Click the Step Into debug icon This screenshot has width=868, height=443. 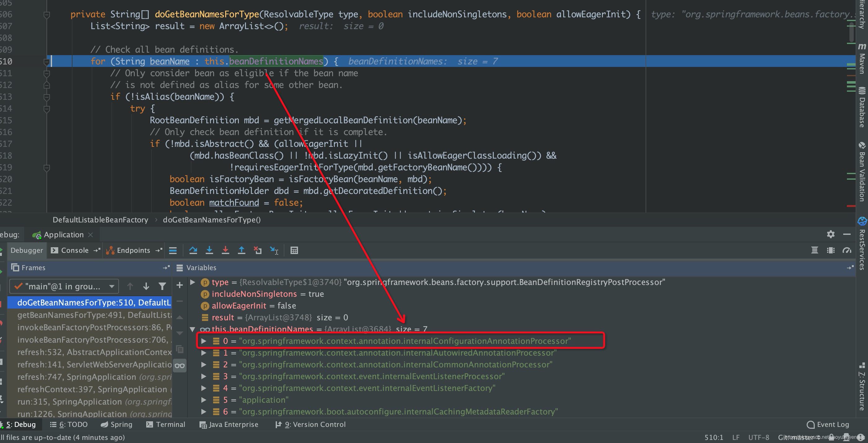tap(209, 250)
